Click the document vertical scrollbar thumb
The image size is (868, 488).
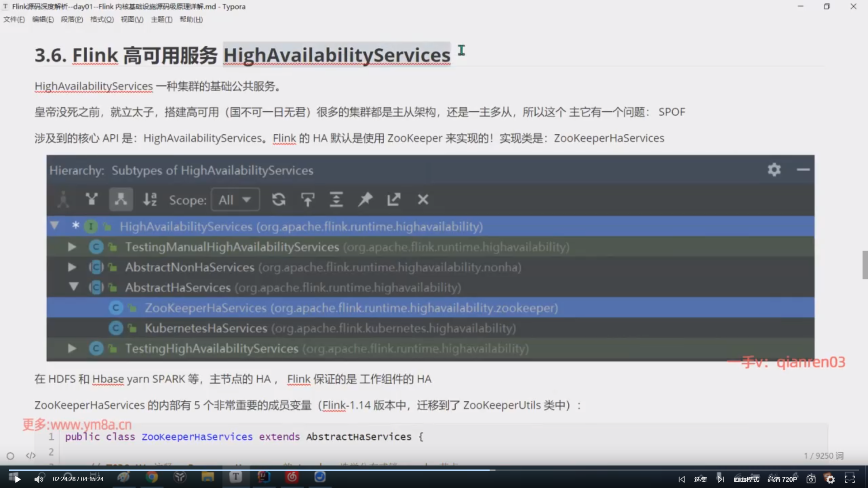(865, 265)
